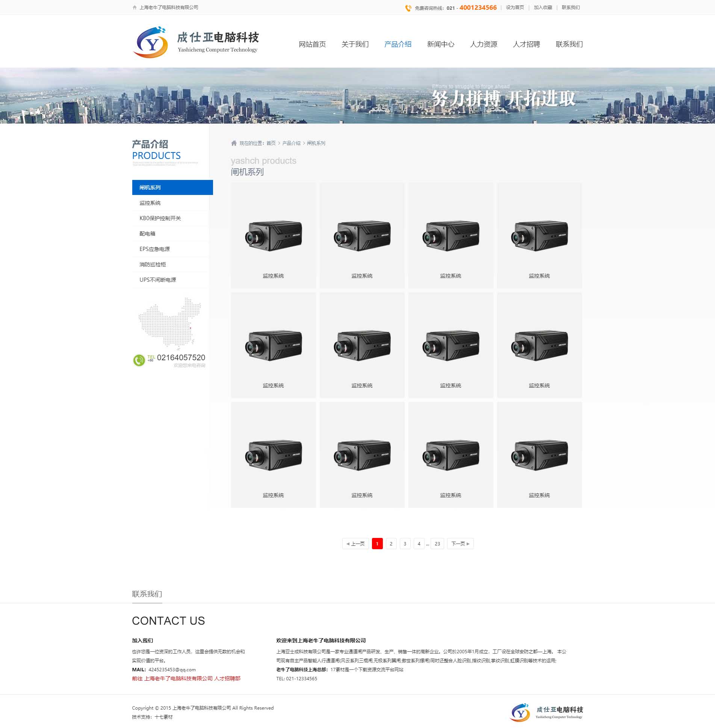715x728 pixels.
Task: Choose KB0保护控制开关 category in sidebar
Action: click(x=160, y=218)
